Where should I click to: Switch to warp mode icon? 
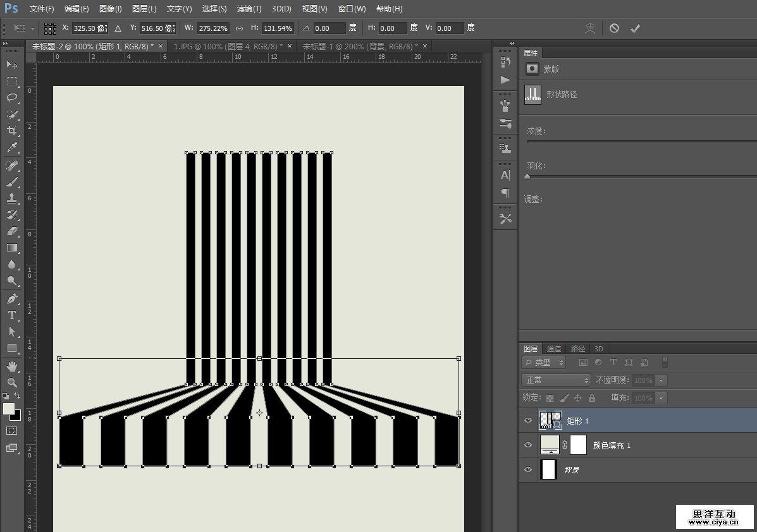(x=590, y=28)
